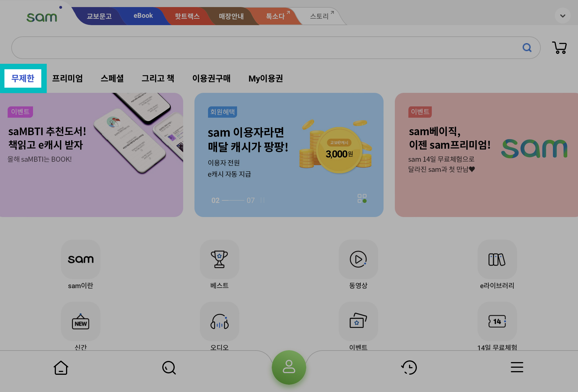Select the eBook top tab
This screenshot has width=578, height=392.
coord(143,16)
